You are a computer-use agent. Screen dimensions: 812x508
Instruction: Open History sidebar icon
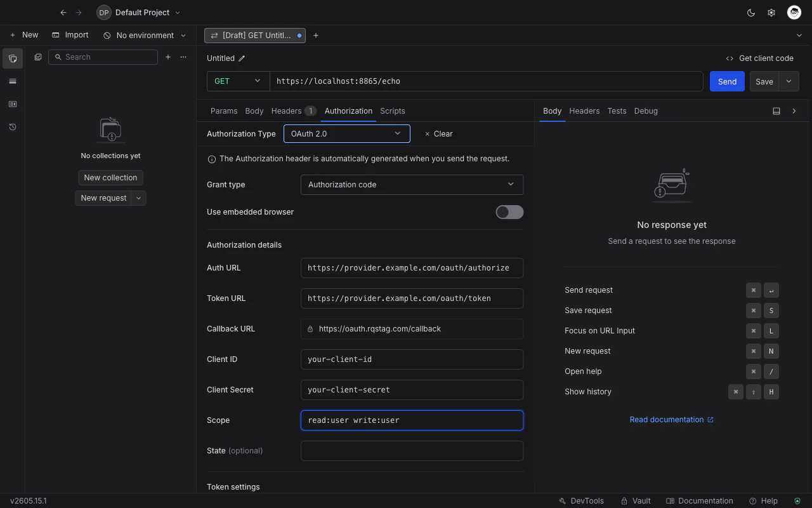pos(13,127)
